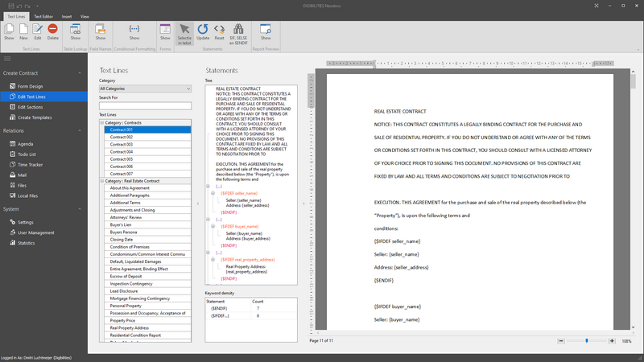The width and height of the screenshot is (644, 362).
Task: Click the Redo quick access icon
Action: (x=27, y=6)
